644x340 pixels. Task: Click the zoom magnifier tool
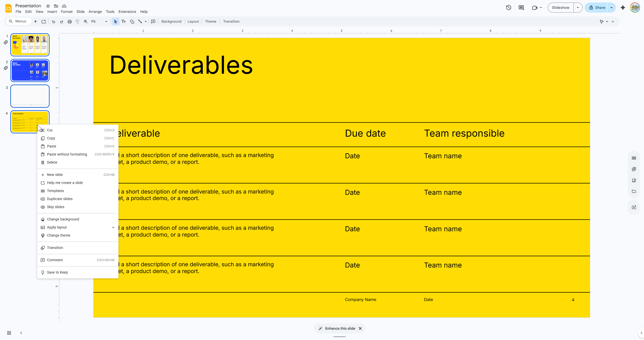point(86,21)
